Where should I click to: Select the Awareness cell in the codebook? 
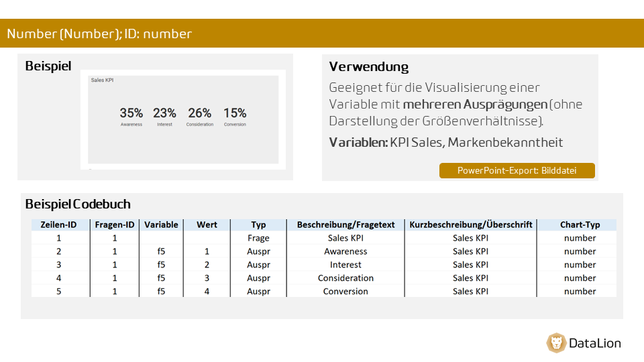click(346, 251)
